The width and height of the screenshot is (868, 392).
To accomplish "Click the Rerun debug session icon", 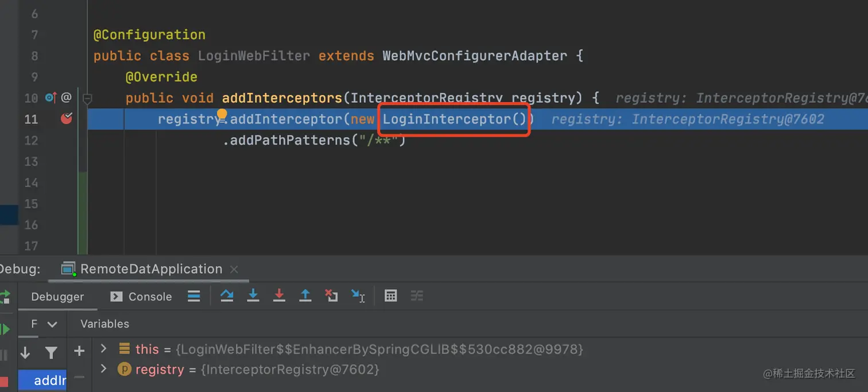I will [x=5, y=296].
